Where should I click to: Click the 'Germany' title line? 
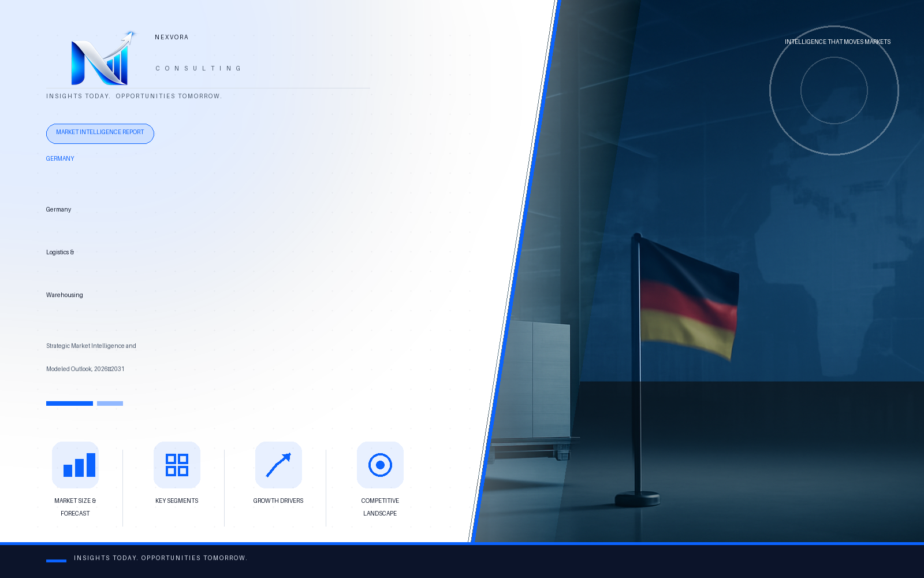[58, 209]
